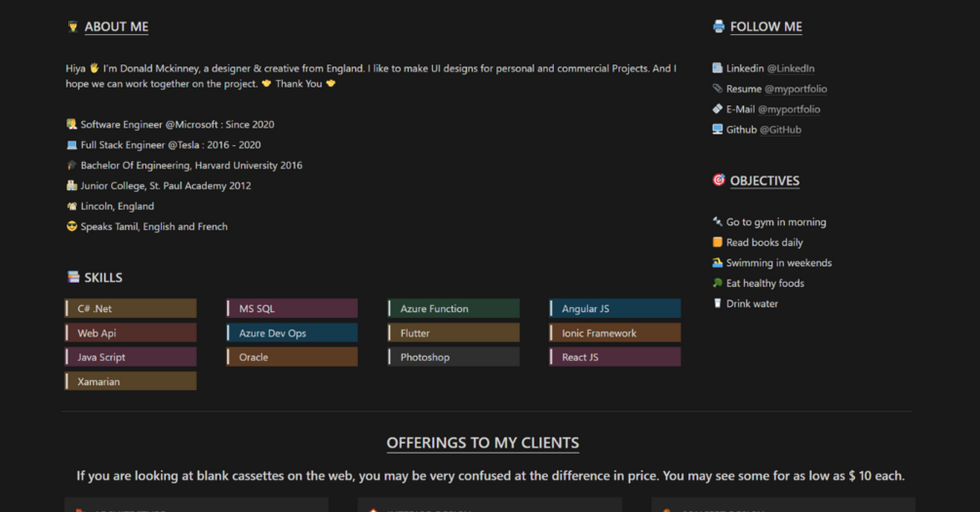Click the target icon beside Objectives
980x512 pixels.
tap(719, 180)
